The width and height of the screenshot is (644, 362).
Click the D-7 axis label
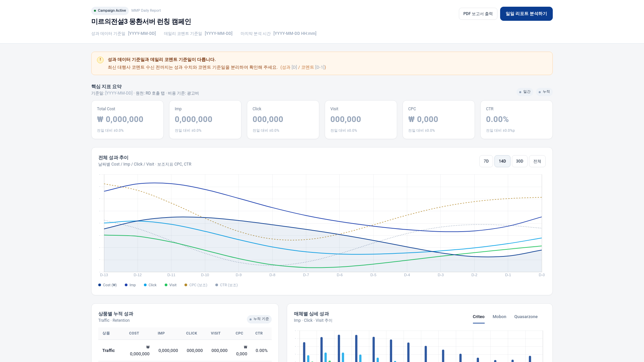(306, 275)
